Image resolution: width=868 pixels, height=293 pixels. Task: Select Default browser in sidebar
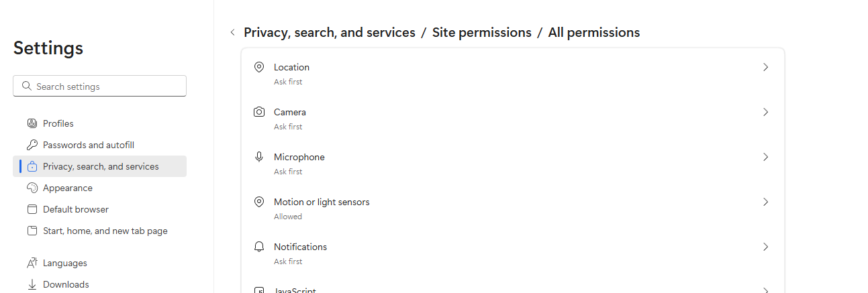(75, 209)
